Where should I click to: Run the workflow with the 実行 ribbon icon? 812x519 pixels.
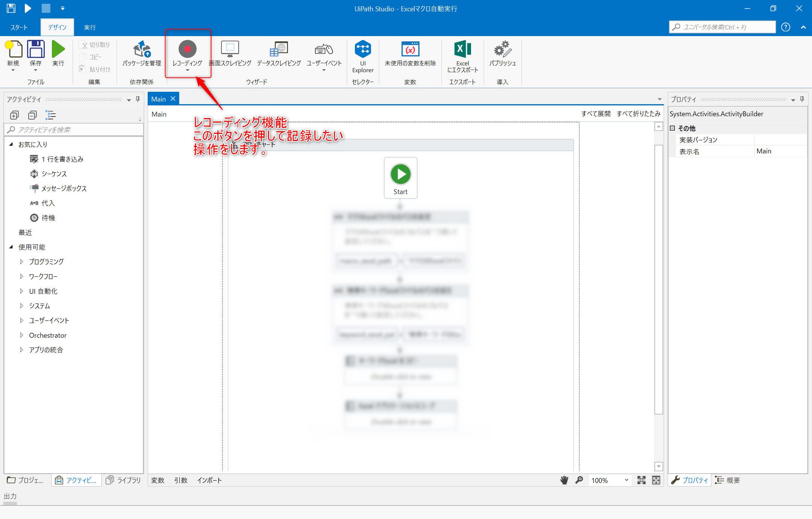(x=58, y=49)
